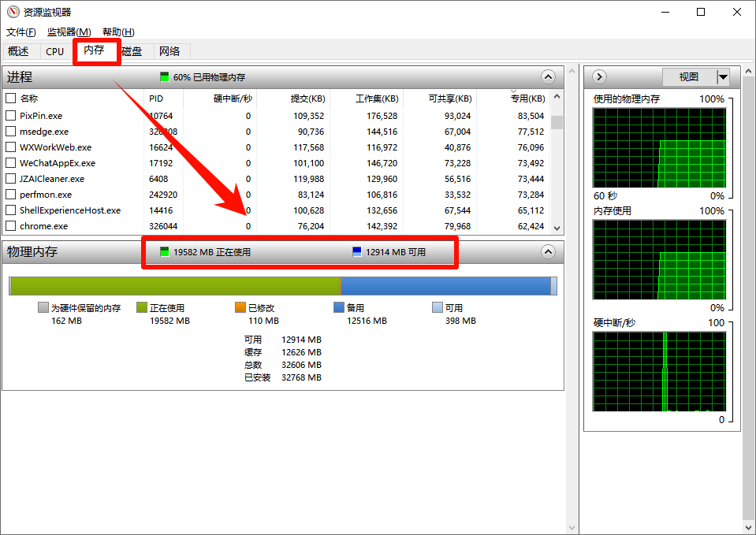The width and height of the screenshot is (756, 535).
Task: Click the green in-use segment of memory bar
Action: (175, 285)
